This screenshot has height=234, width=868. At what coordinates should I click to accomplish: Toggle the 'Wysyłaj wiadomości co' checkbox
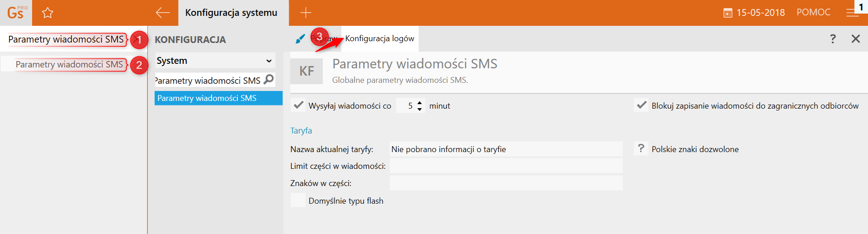click(x=298, y=105)
